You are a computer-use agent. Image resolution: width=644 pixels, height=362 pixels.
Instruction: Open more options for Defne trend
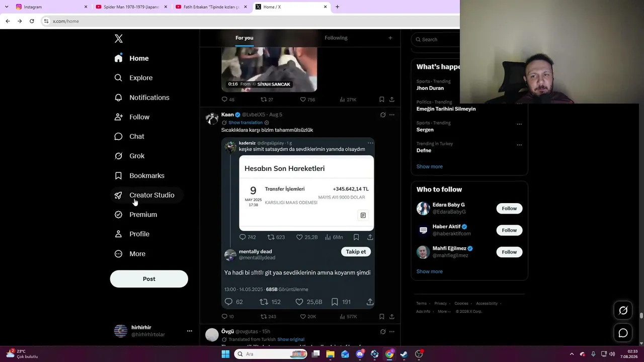pyautogui.click(x=519, y=145)
